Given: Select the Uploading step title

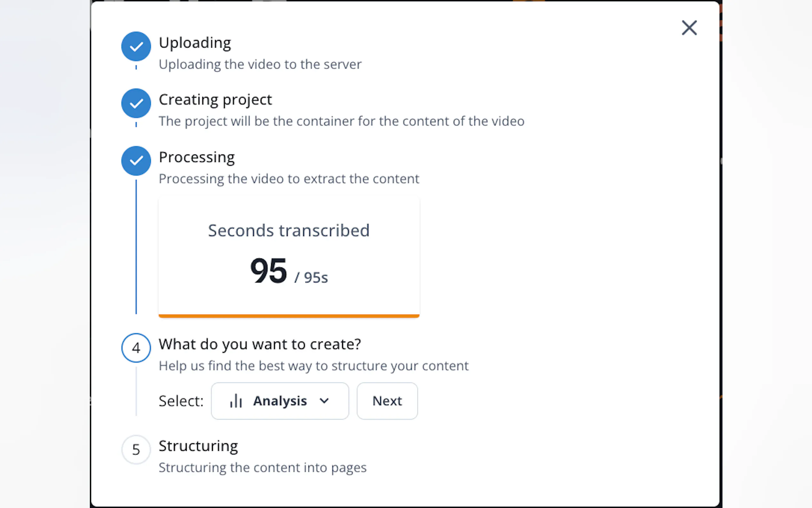Looking at the screenshot, I should click(x=195, y=43).
